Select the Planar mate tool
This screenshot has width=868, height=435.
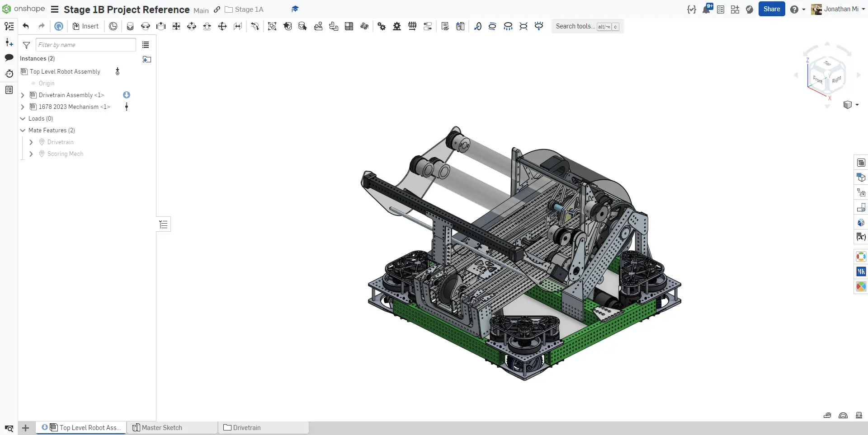pos(176,26)
